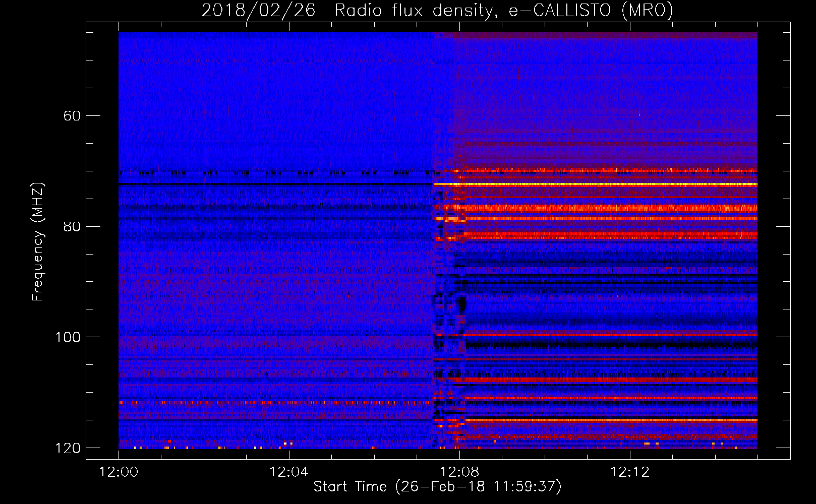Viewport: 816px width, 504px height.
Task: Click the plot title "2018/02/26 Radio flux density, e-CALLISTO (MRO)"
Action: click(437, 11)
